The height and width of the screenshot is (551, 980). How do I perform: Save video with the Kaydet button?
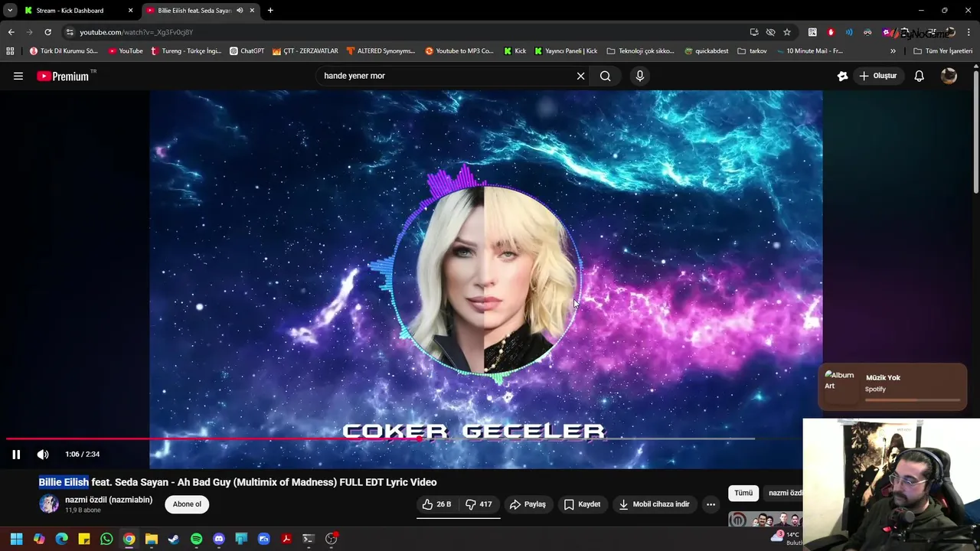click(x=582, y=504)
